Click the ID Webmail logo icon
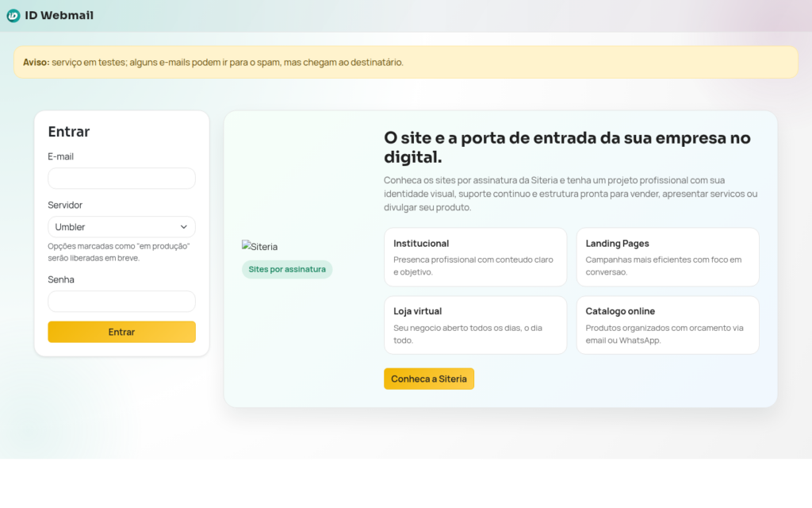Screen dimensions: 812x508 (x=13, y=15)
